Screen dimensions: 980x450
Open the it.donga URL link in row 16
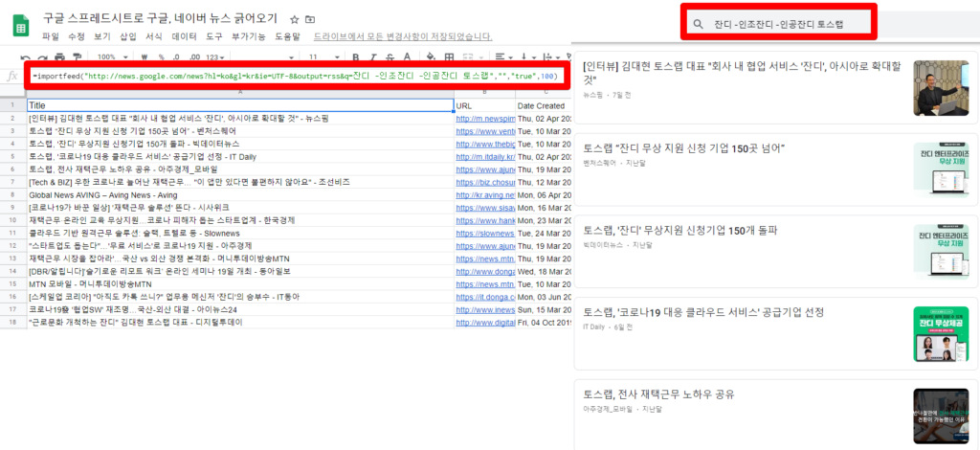(485, 297)
